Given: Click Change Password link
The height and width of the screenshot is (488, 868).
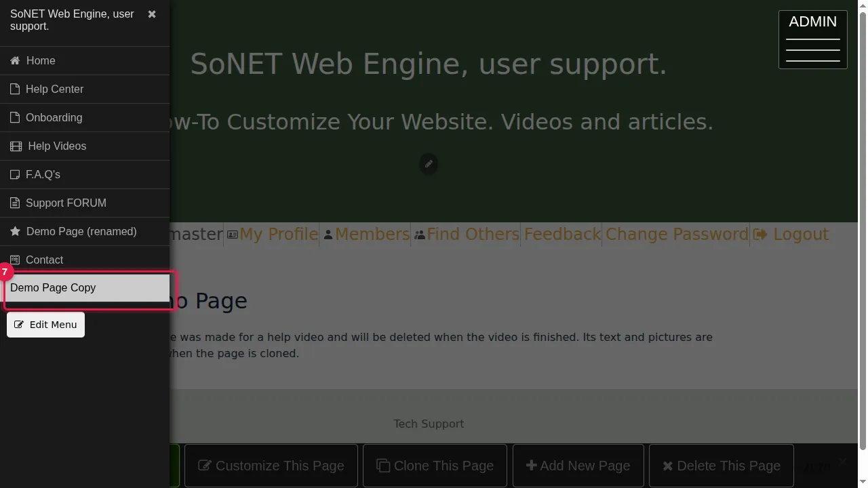Looking at the screenshot, I should [677, 235].
